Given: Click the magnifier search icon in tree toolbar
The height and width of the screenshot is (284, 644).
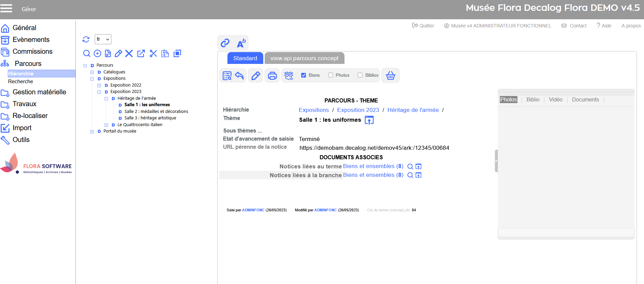Looking at the screenshot, I should [x=87, y=53].
